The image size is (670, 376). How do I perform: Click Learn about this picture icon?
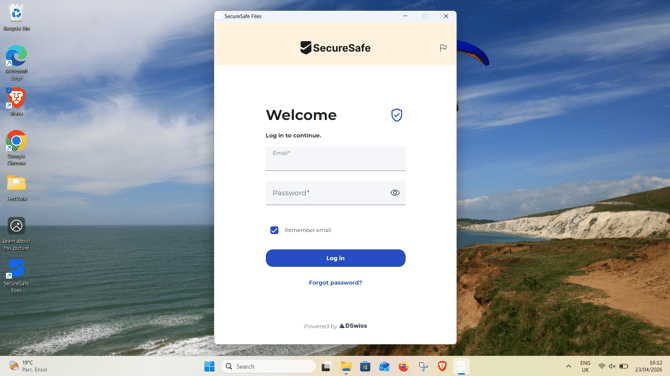click(x=16, y=234)
